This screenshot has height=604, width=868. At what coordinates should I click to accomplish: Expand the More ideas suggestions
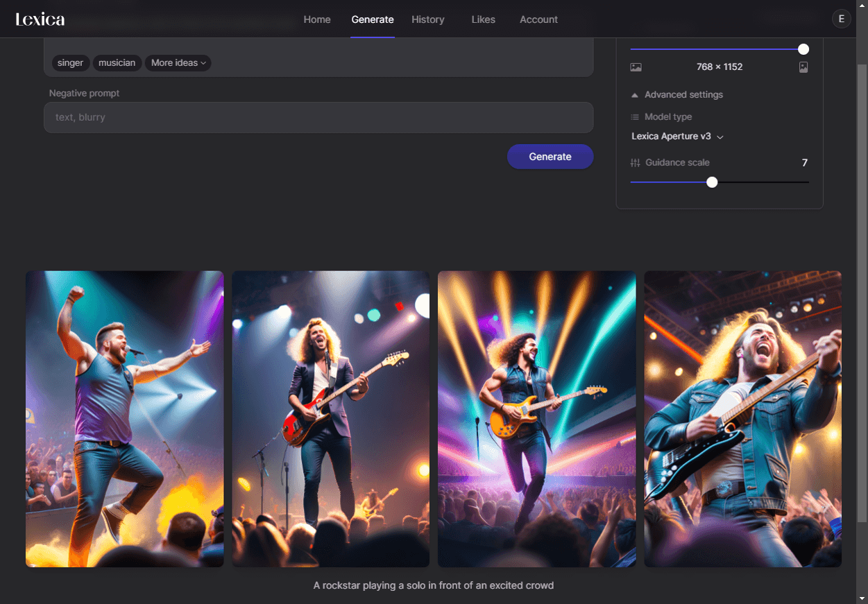pyautogui.click(x=178, y=63)
